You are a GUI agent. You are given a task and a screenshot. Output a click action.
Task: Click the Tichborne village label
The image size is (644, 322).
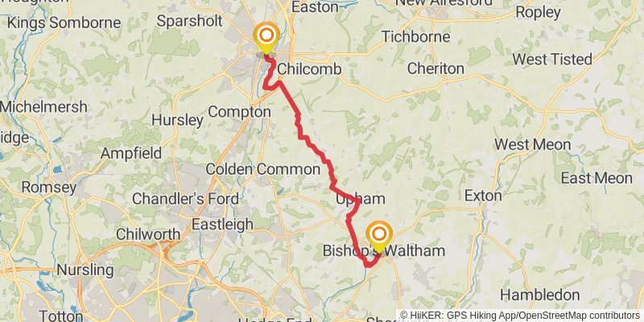tap(416, 36)
